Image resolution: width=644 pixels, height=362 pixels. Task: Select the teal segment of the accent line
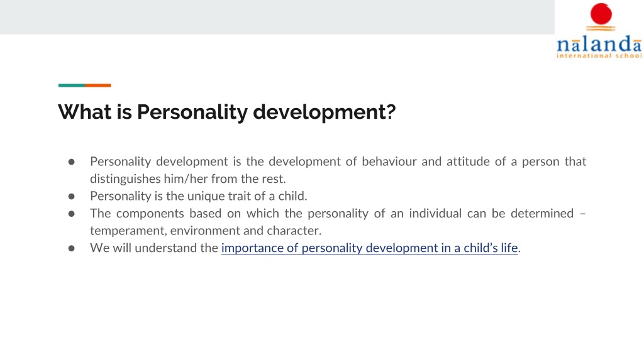(x=72, y=85)
